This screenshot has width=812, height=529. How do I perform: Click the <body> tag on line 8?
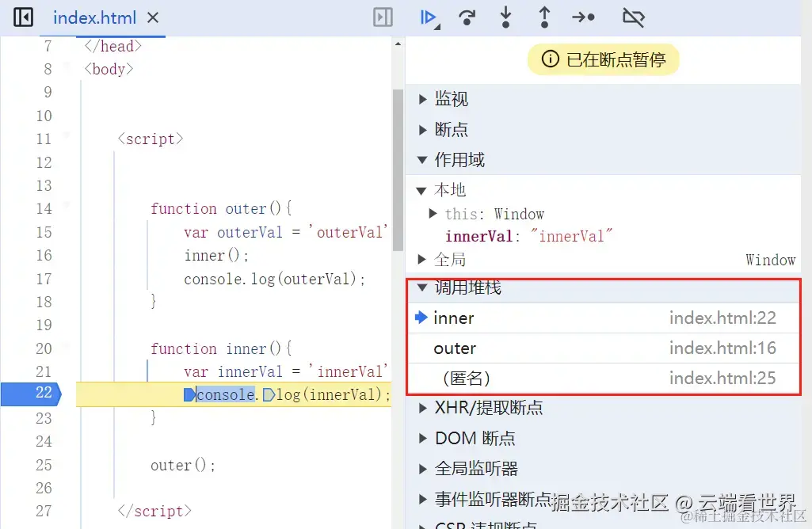coord(109,69)
